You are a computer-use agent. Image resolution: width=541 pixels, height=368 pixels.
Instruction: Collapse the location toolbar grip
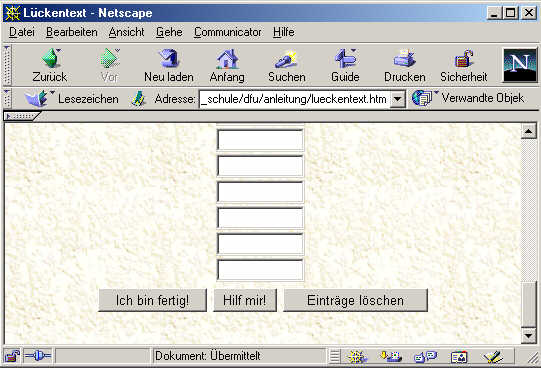[x=7, y=98]
